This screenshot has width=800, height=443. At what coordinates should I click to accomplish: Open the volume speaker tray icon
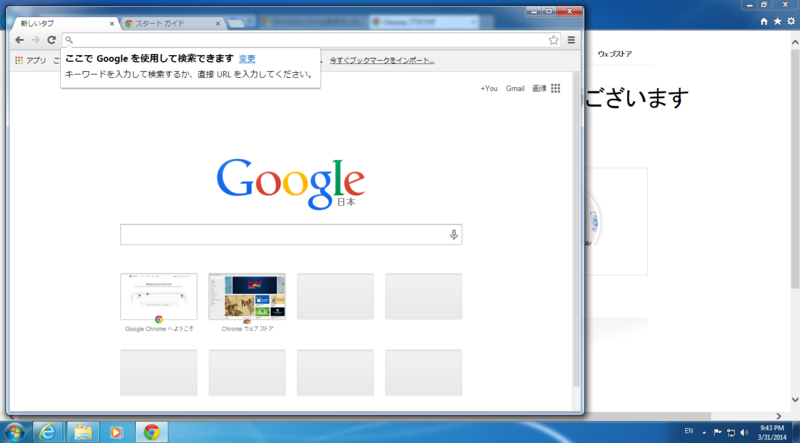tap(744, 432)
